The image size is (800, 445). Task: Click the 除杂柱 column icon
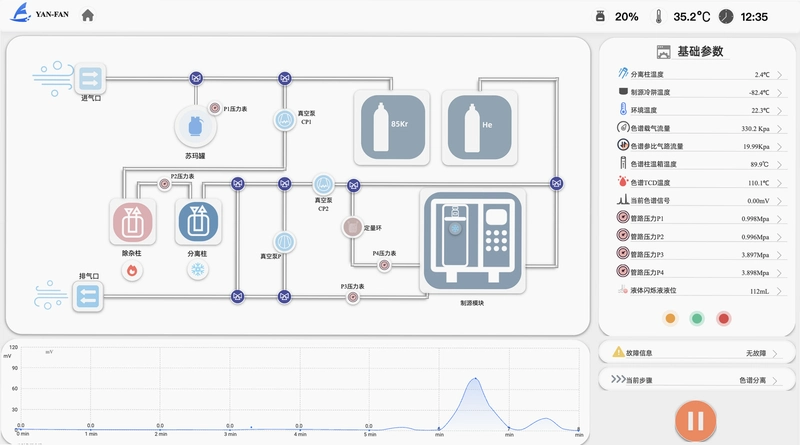coord(133,221)
